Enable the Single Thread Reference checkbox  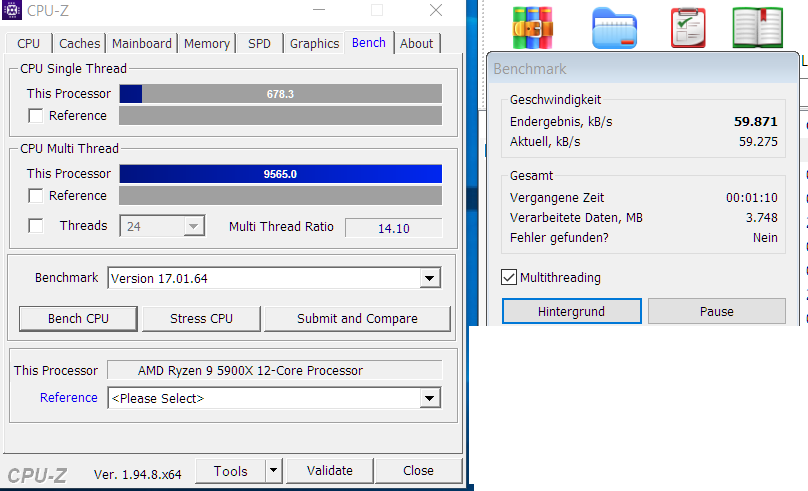[36, 116]
